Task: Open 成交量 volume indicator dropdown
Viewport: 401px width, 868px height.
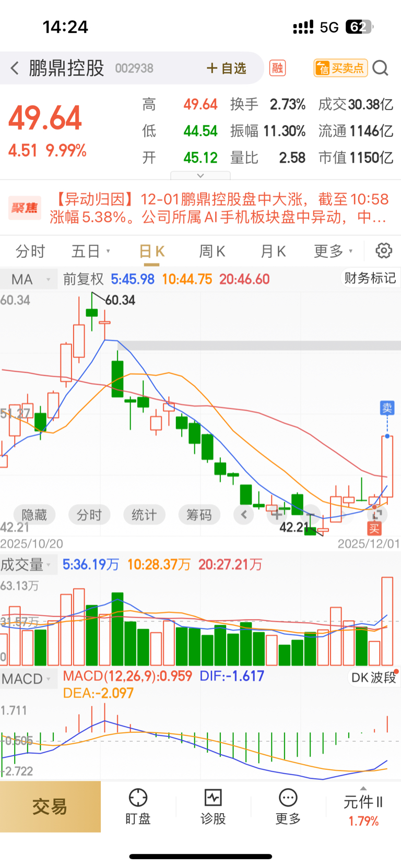Action: pos(28,564)
